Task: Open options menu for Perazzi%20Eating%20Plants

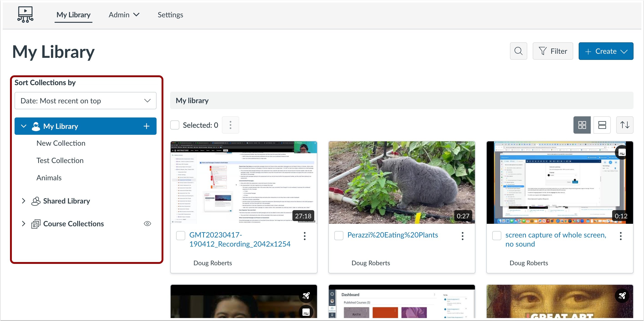Action: [x=462, y=236]
